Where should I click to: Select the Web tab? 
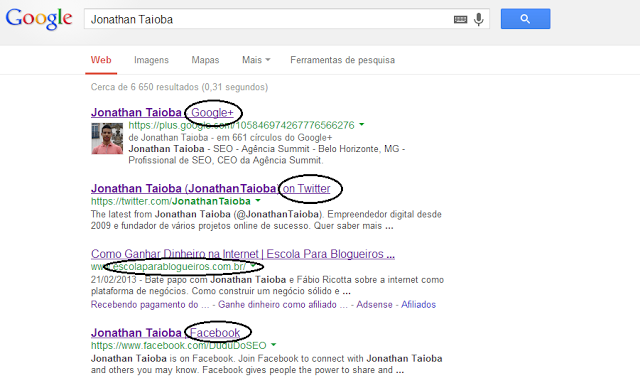(101, 60)
